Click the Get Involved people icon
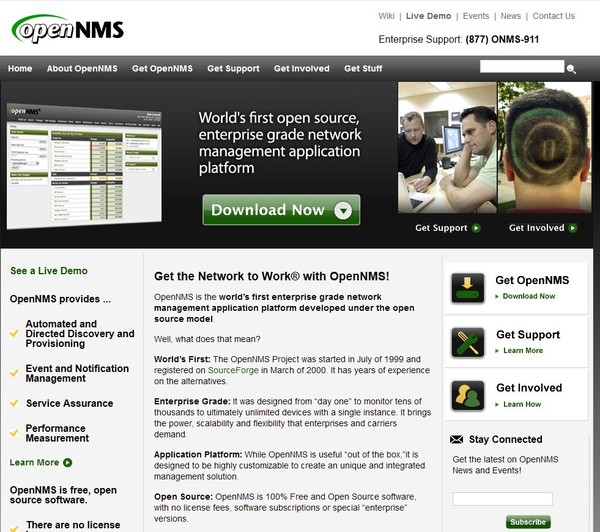The image size is (600, 532). (468, 395)
